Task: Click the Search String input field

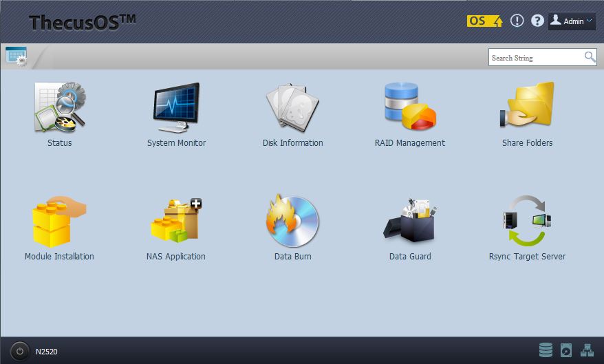Action: click(536, 57)
